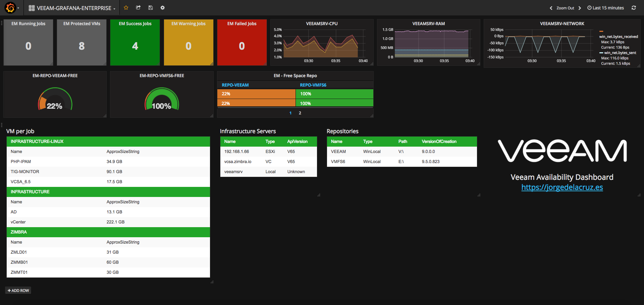Open EM Success Jobs panel title
The height and width of the screenshot is (305, 644).
tap(135, 23)
